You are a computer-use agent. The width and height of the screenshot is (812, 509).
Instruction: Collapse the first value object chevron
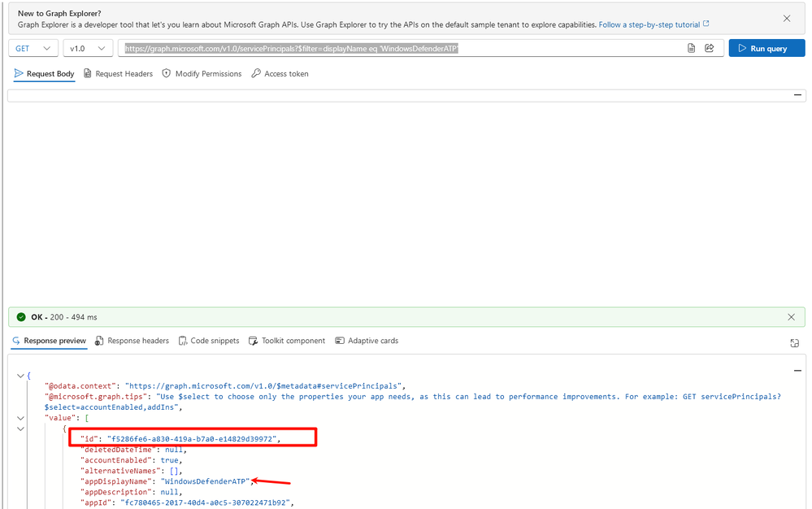[20, 429]
